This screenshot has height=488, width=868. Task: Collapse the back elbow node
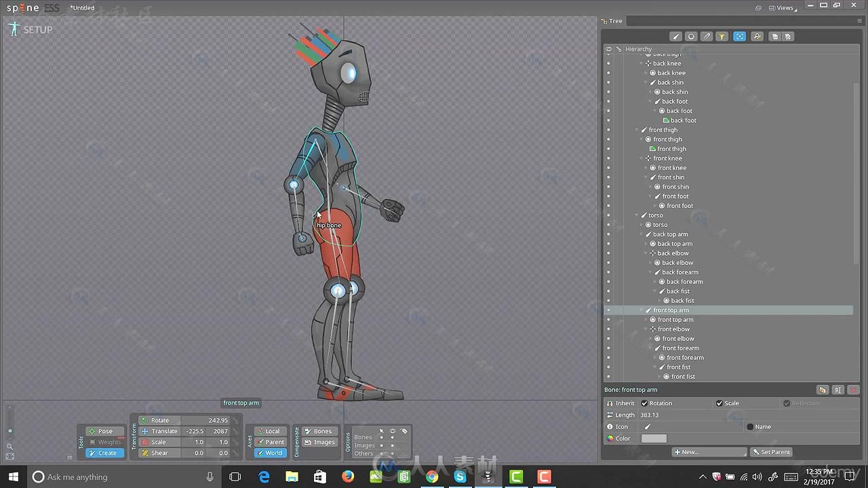(646, 253)
